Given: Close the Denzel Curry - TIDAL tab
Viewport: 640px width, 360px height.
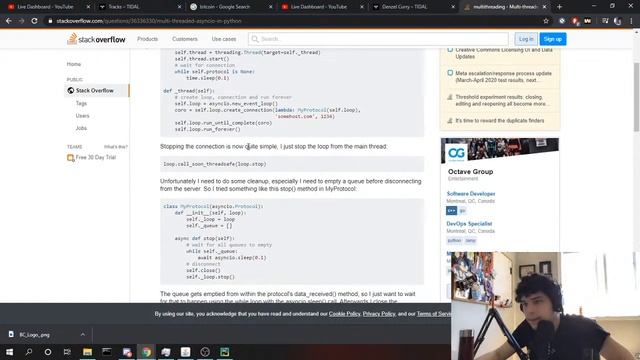Looking at the screenshot, I should (x=453, y=7).
